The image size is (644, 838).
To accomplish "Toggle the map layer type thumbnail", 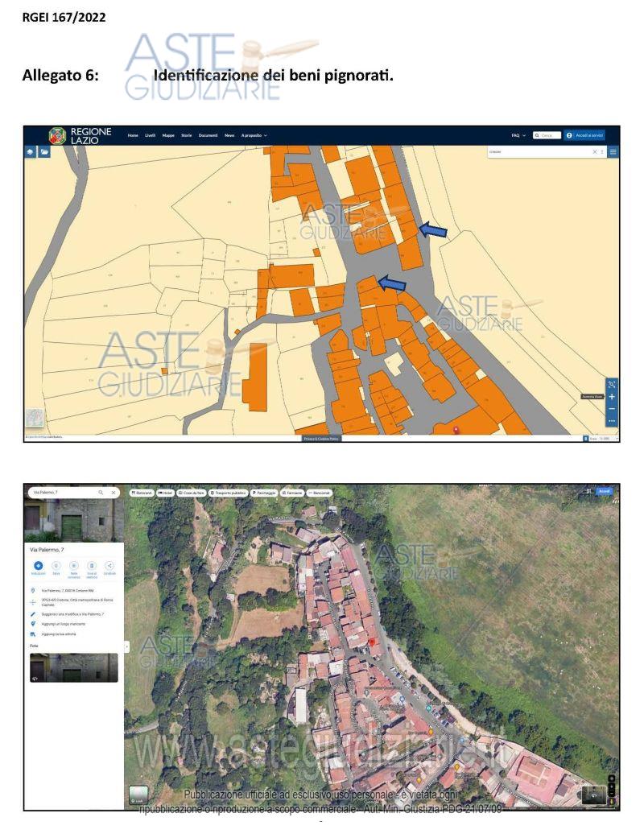I will [138, 795].
